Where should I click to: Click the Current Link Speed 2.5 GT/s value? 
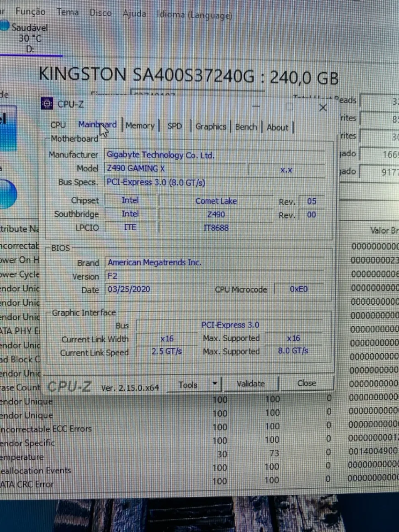(x=167, y=352)
